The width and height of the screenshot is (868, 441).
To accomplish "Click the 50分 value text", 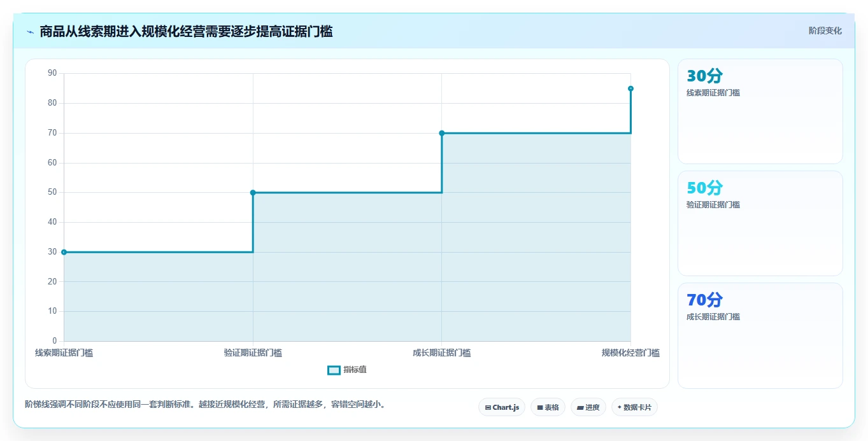I will [704, 188].
